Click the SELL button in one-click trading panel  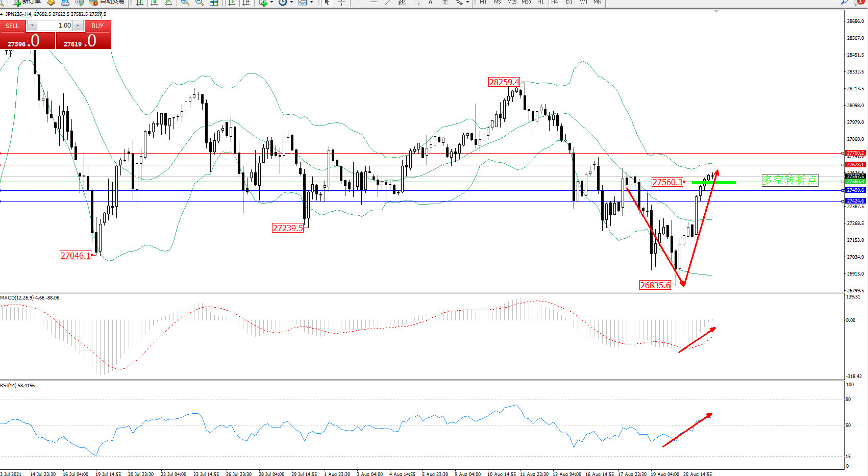(12, 26)
